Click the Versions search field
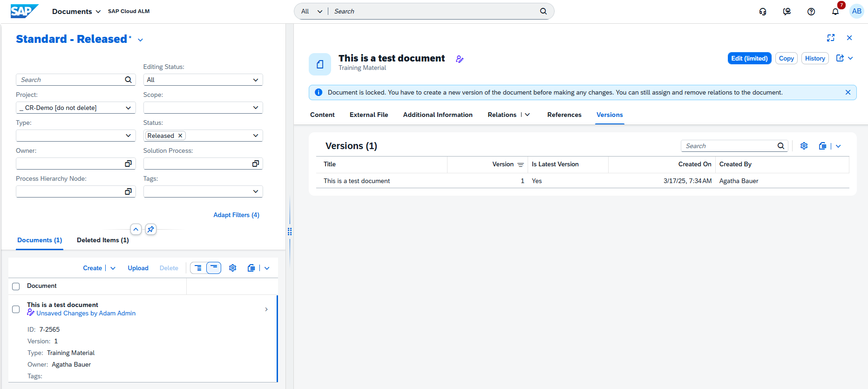This screenshot has height=389, width=868. pyautogui.click(x=728, y=146)
